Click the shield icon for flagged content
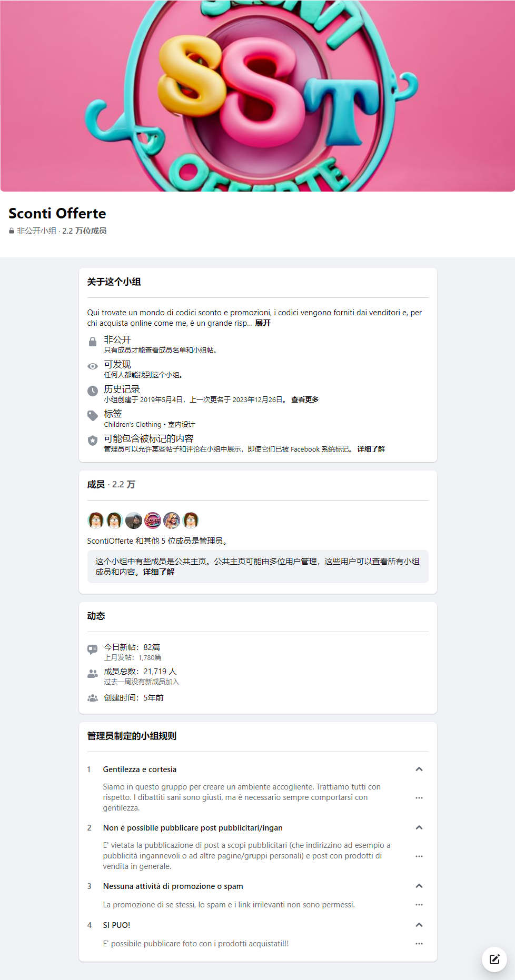The width and height of the screenshot is (515, 980). [x=93, y=441]
